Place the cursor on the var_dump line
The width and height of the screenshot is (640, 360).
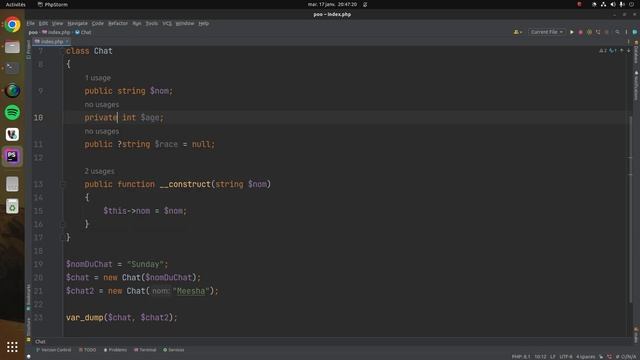122,318
